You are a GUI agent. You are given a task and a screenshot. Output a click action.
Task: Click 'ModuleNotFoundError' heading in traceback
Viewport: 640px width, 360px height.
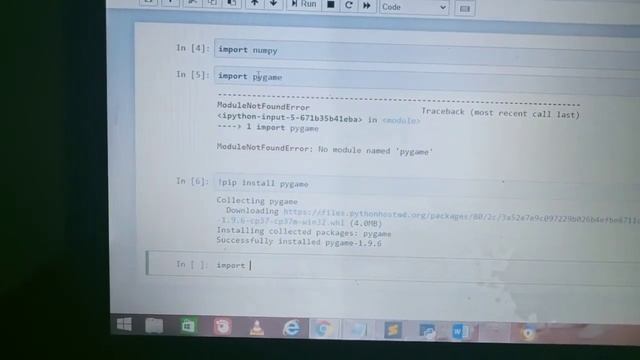(x=263, y=107)
